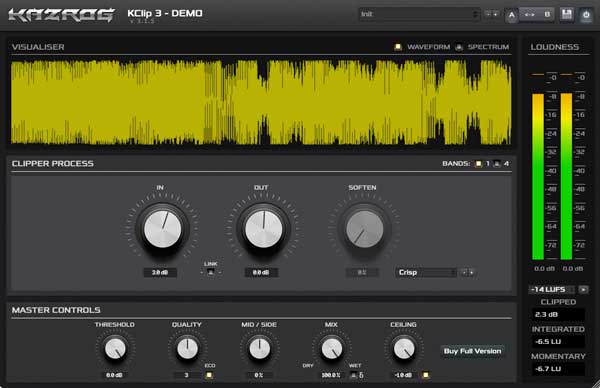Select the 4 bands mode

(x=497, y=164)
